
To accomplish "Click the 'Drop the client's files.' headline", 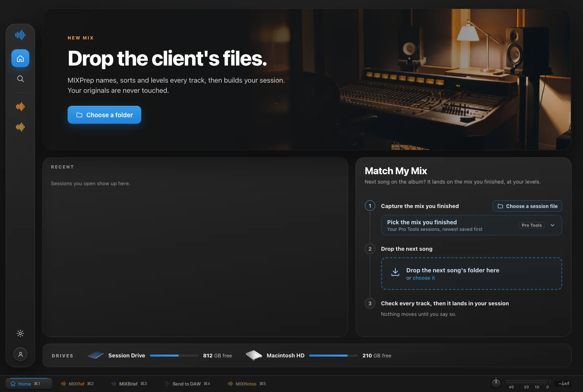I will [167, 58].
